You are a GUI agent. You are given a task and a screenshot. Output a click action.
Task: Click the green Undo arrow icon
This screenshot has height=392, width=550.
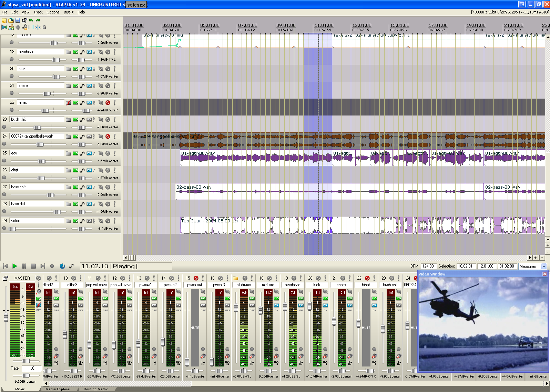click(x=31, y=21)
